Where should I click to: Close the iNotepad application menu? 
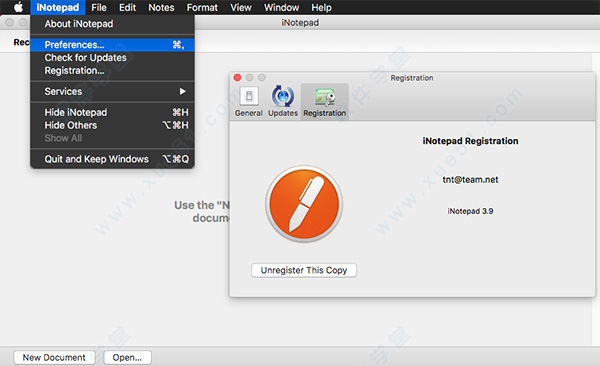[x=58, y=7]
